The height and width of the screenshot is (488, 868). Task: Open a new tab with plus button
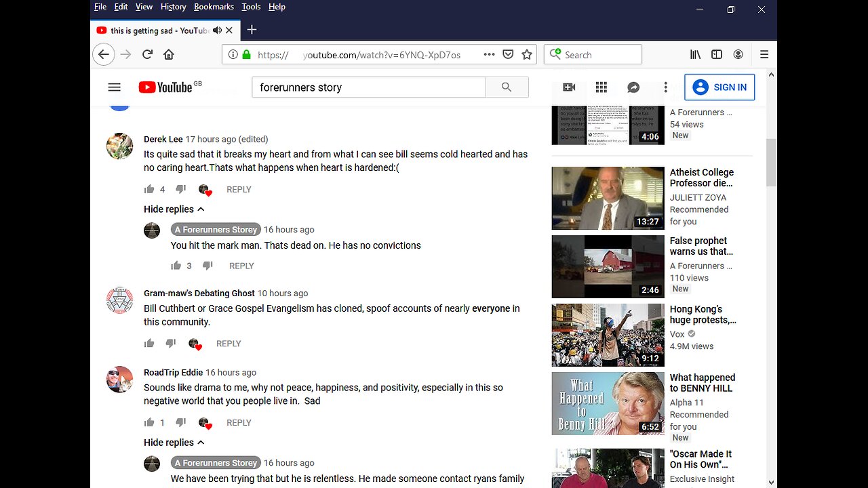point(252,30)
